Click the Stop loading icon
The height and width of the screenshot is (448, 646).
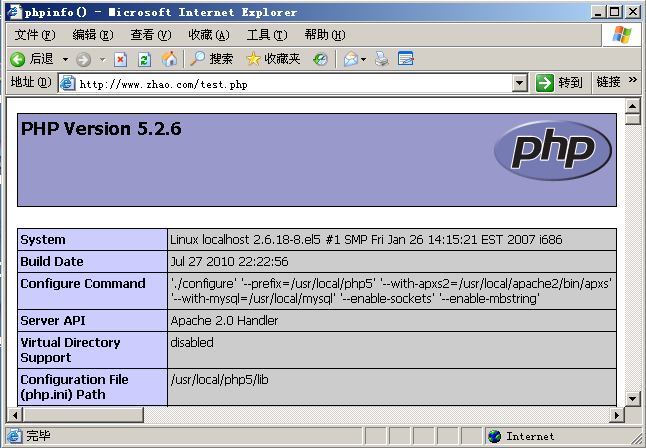click(120, 60)
